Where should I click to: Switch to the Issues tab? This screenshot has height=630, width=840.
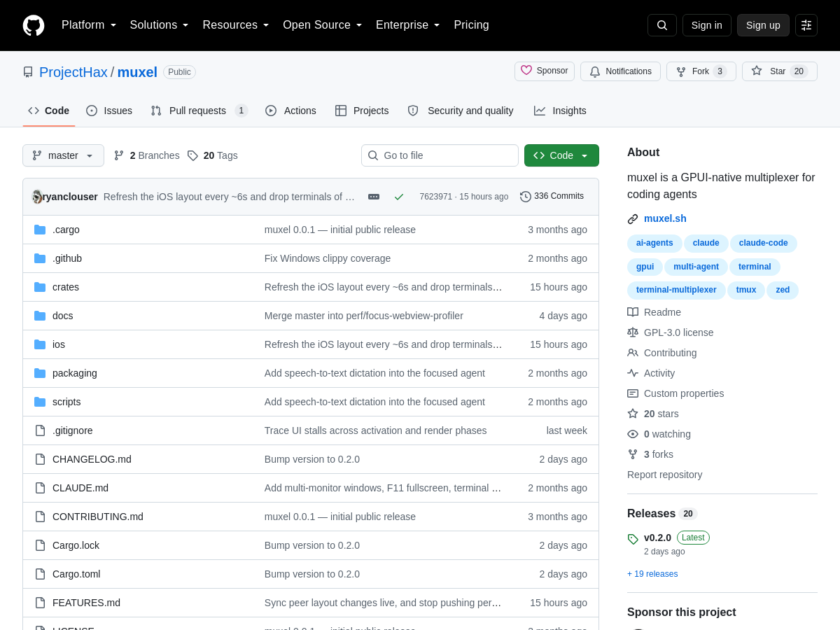click(109, 111)
